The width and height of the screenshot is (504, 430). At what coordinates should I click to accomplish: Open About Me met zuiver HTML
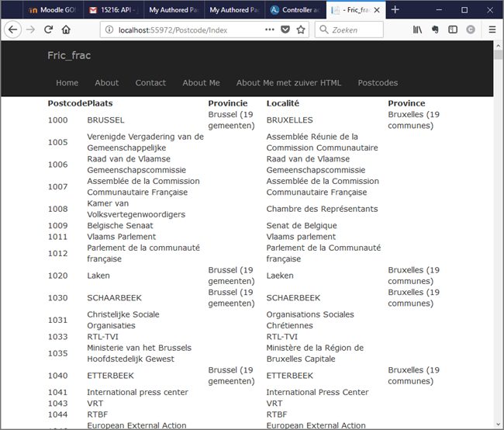pos(288,83)
